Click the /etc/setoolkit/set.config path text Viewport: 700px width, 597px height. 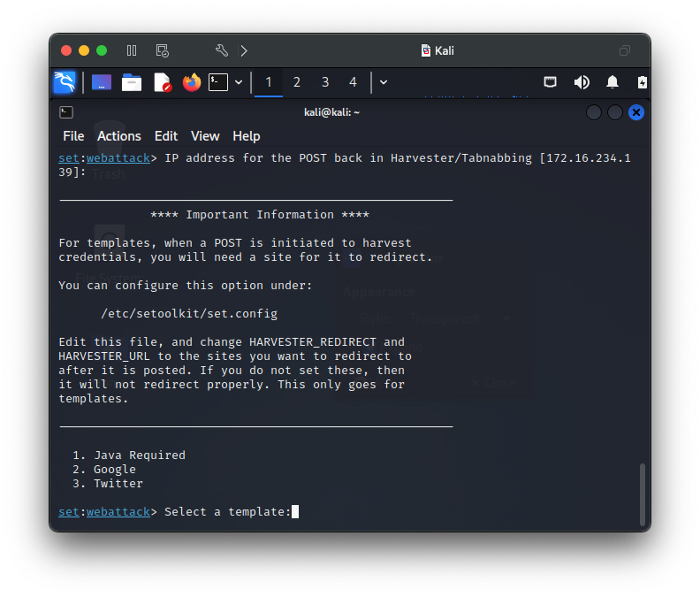pyautogui.click(x=189, y=314)
